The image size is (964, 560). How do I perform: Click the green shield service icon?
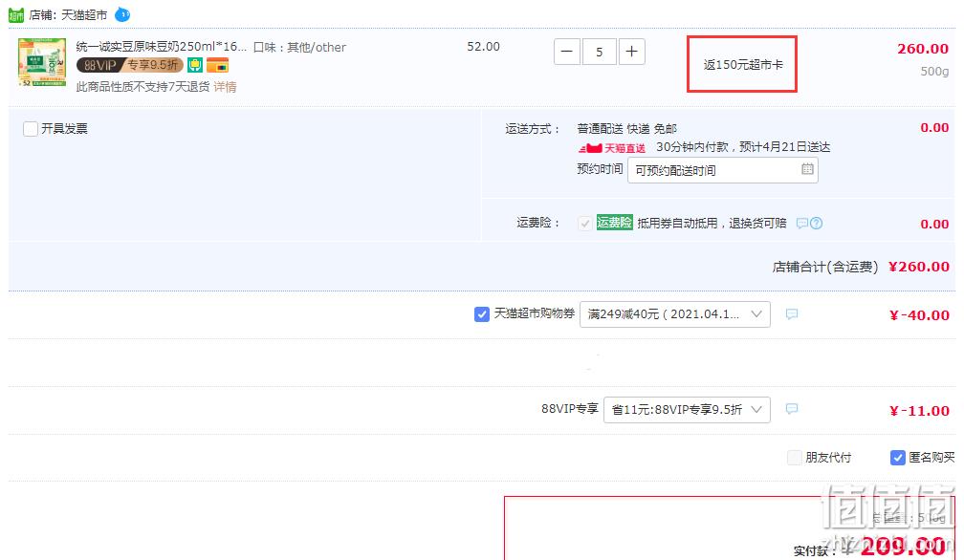pyautogui.click(x=195, y=65)
